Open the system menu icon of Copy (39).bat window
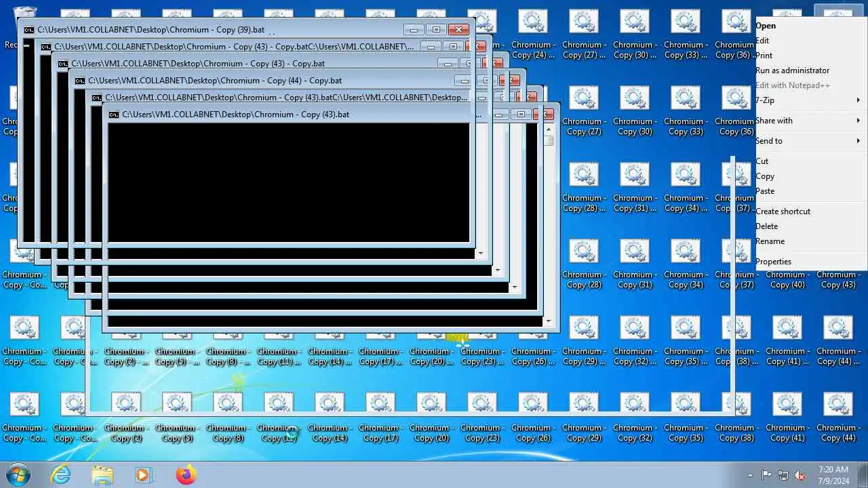 [x=29, y=30]
